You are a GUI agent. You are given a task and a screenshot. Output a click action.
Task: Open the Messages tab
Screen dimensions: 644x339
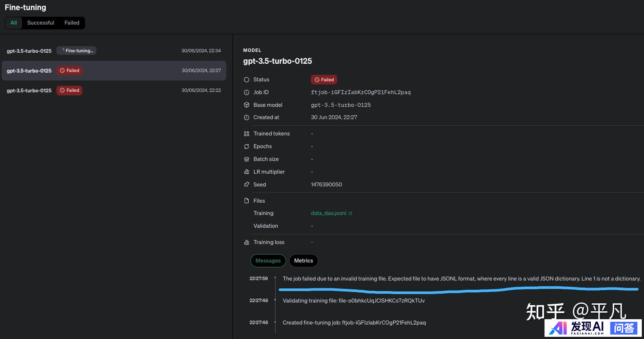click(268, 261)
